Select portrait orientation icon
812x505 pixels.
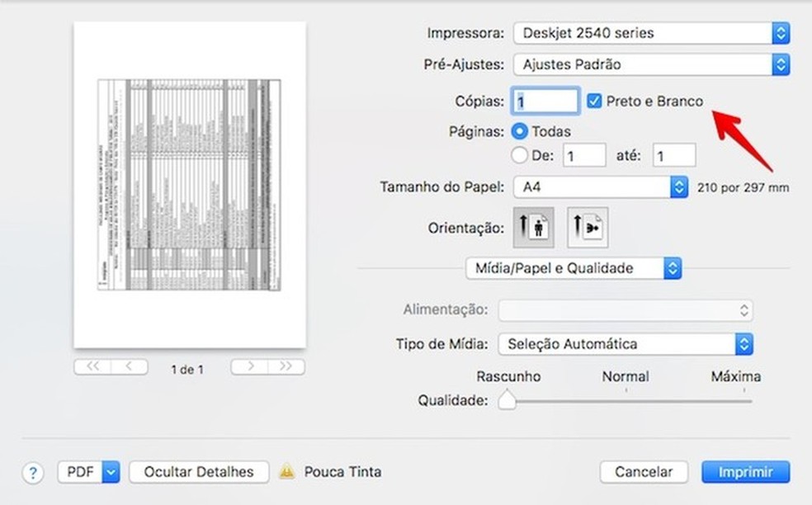click(x=533, y=228)
